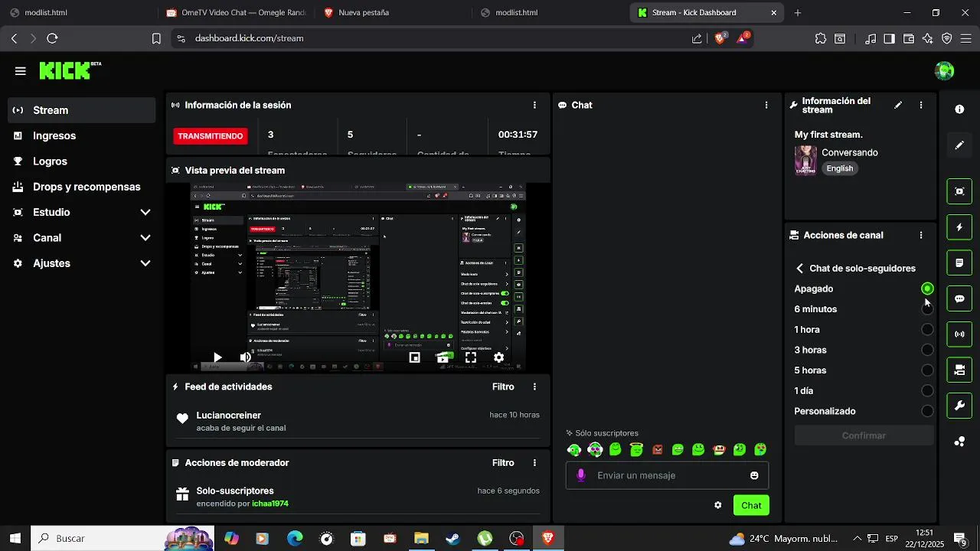
Task: Open the user profile avatar menu
Action: 945,71
